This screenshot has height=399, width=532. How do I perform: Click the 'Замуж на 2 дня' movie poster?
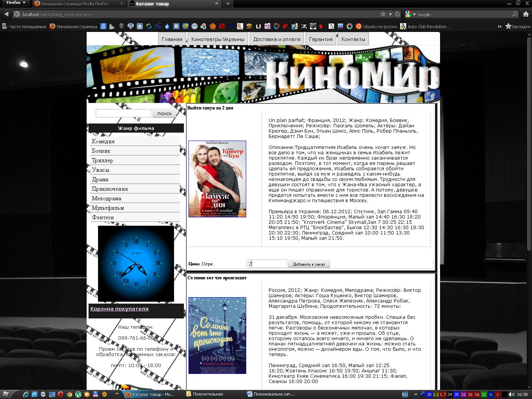[217, 179]
